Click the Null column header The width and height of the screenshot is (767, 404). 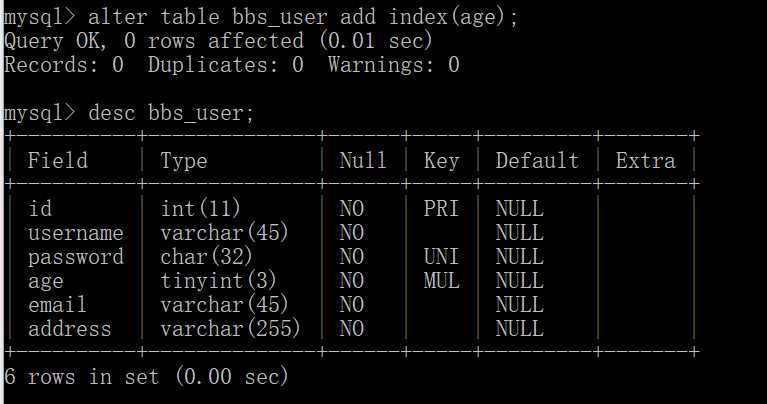coord(363,160)
